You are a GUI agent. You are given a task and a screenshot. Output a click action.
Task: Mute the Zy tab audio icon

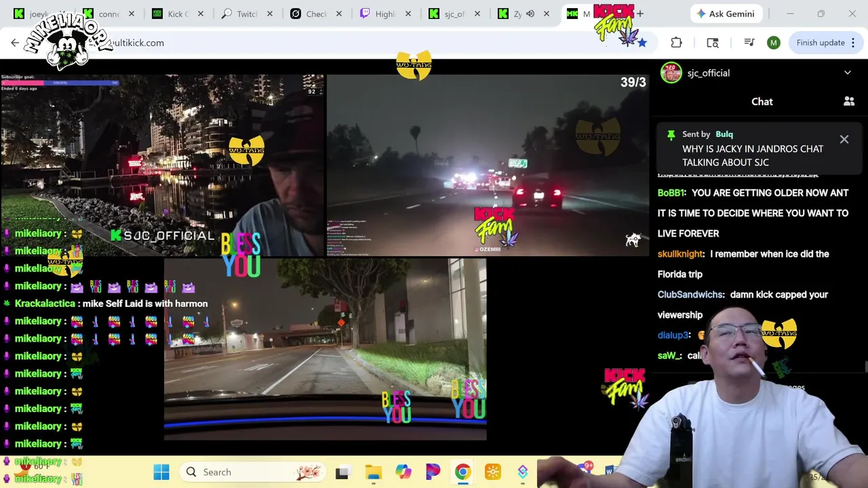[530, 14]
